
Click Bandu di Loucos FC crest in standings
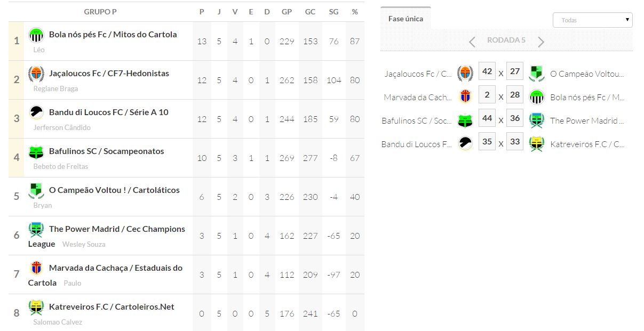click(x=36, y=112)
